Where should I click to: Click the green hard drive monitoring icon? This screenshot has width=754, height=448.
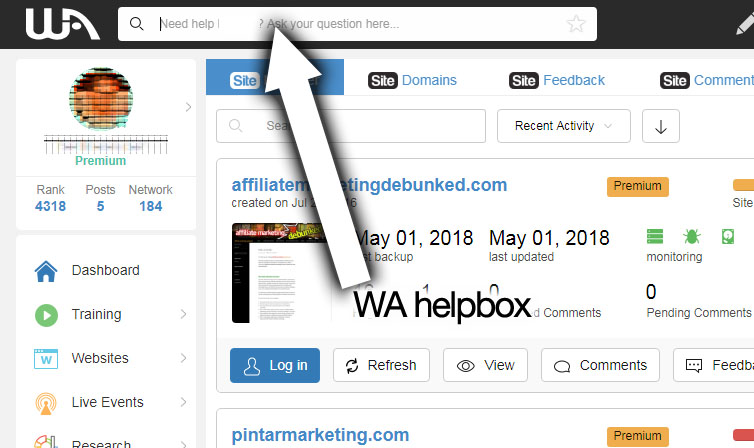[x=728, y=236]
